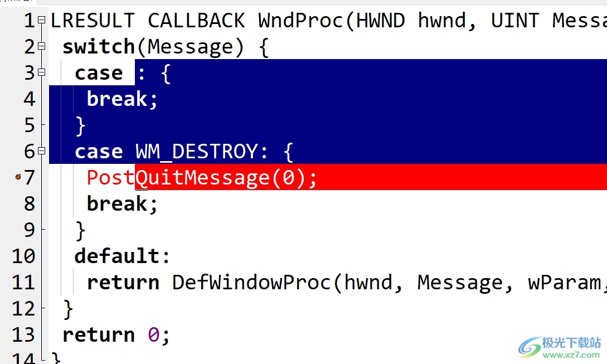Viewport: 607px width, 364px height.
Task: Click line number 8 to set breakpoint
Action: tap(30, 203)
